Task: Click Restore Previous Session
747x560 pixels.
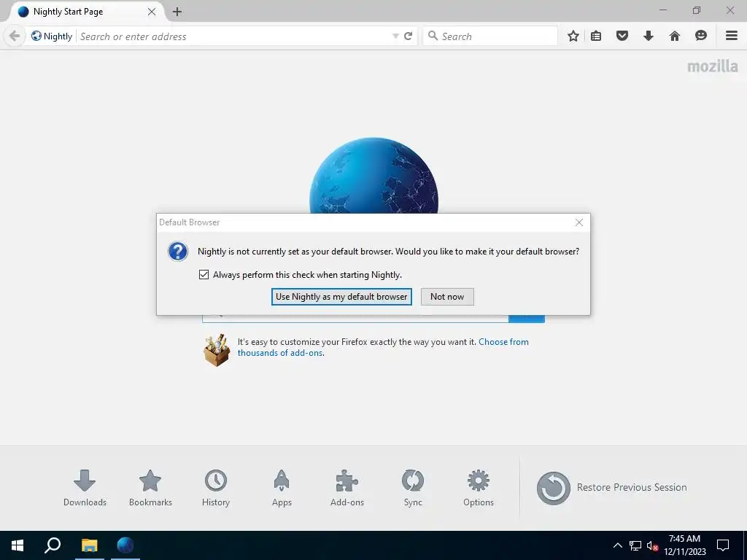Action: tap(612, 488)
